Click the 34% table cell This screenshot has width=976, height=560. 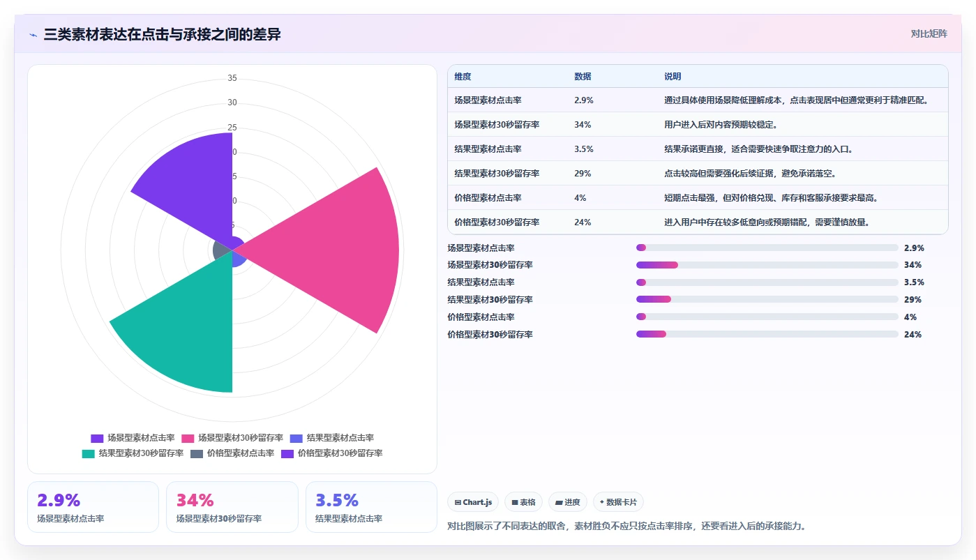pyautogui.click(x=583, y=125)
